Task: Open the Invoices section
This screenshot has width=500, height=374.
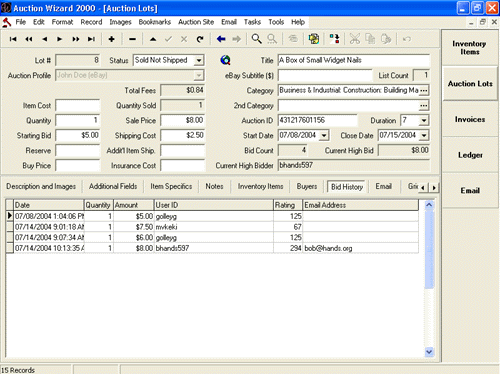Action: [x=470, y=119]
